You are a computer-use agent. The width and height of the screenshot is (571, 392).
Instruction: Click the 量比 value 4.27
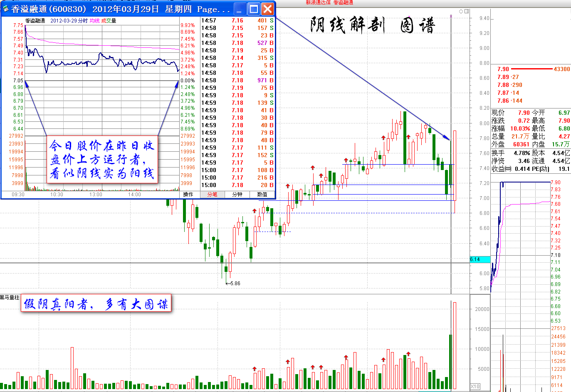564,136
